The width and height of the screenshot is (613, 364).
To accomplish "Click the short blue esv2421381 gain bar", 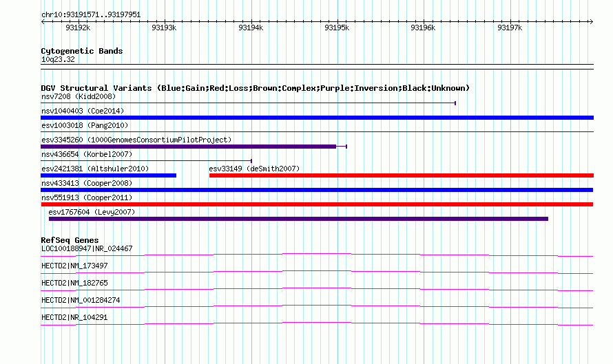I will 108,175.
